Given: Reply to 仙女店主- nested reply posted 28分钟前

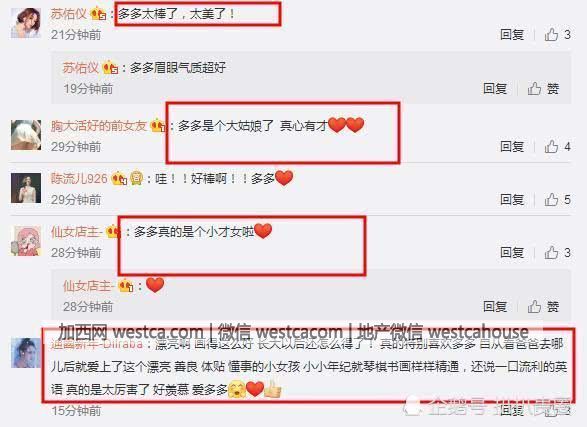Looking at the screenshot, I should [495, 307].
